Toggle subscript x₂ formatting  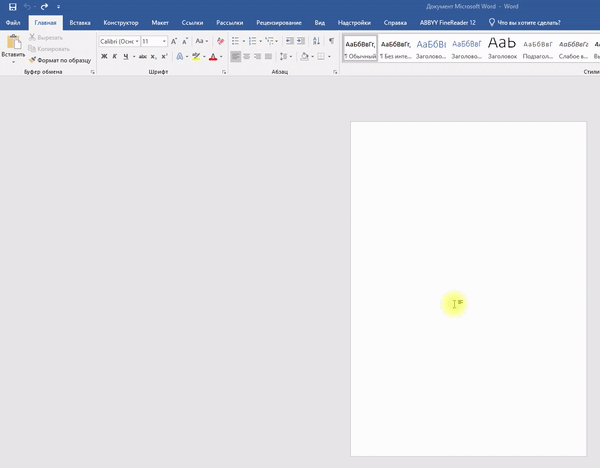(x=153, y=56)
